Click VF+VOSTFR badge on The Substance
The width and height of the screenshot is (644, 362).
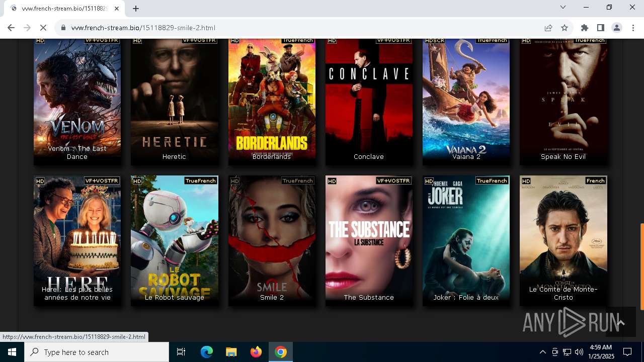(393, 180)
